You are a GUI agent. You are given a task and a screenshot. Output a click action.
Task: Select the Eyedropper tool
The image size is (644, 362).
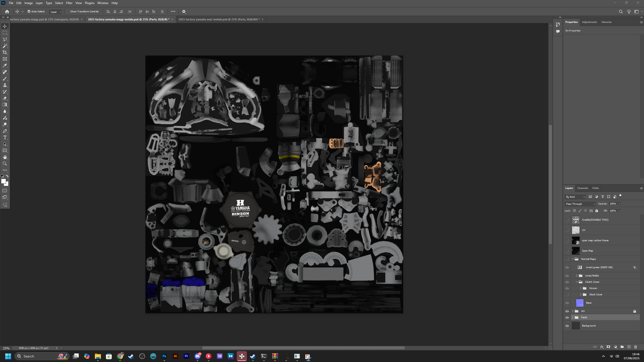pyautogui.click(x=5, y=65)
